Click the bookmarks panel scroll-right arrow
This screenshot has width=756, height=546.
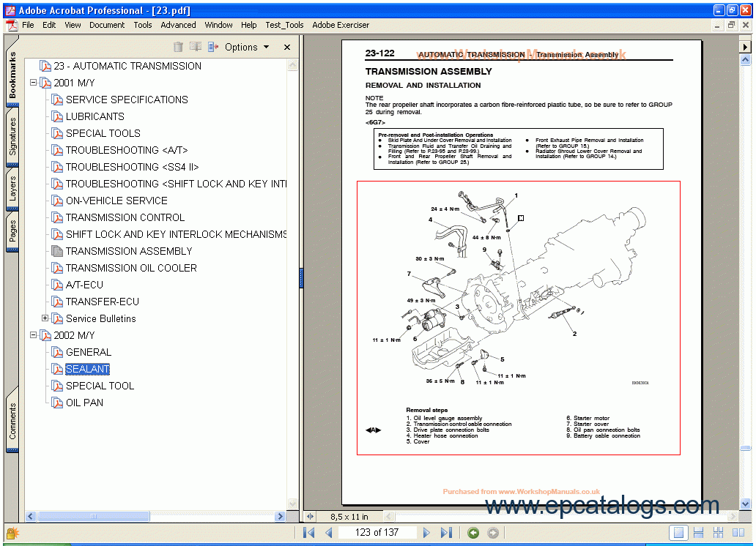coord(280,517)
